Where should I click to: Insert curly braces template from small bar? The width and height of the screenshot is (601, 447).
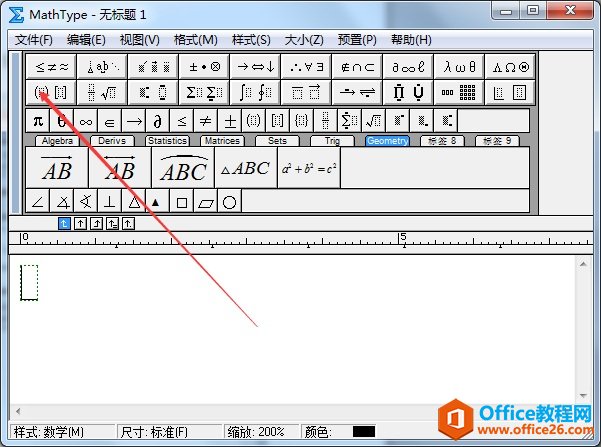click(x=301, y=121)
